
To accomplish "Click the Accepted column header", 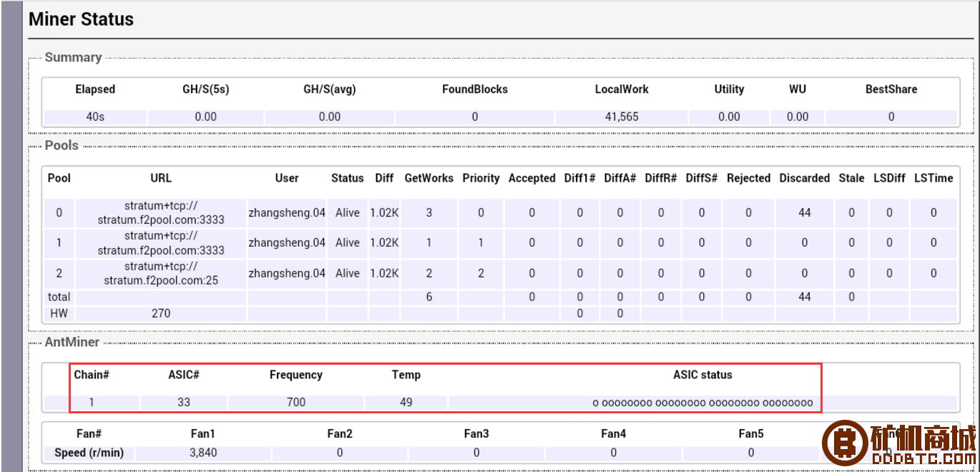I will point(531,178).
